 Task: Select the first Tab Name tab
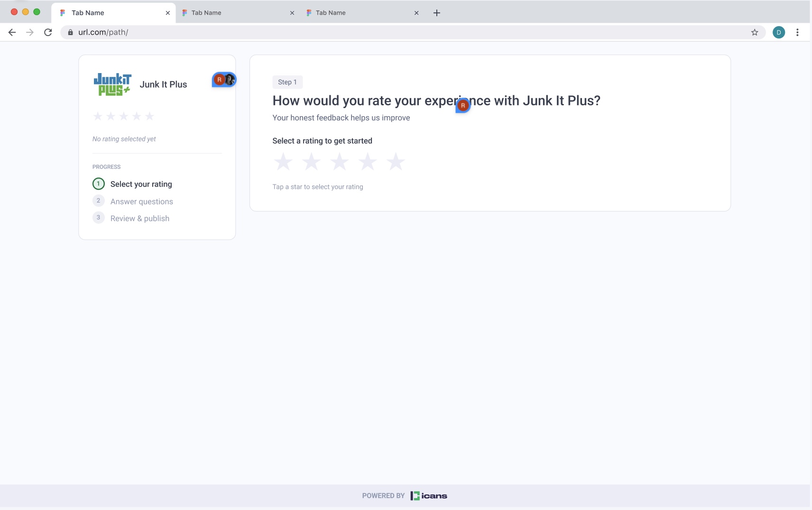pyautogui.click(x=113, y=13)
